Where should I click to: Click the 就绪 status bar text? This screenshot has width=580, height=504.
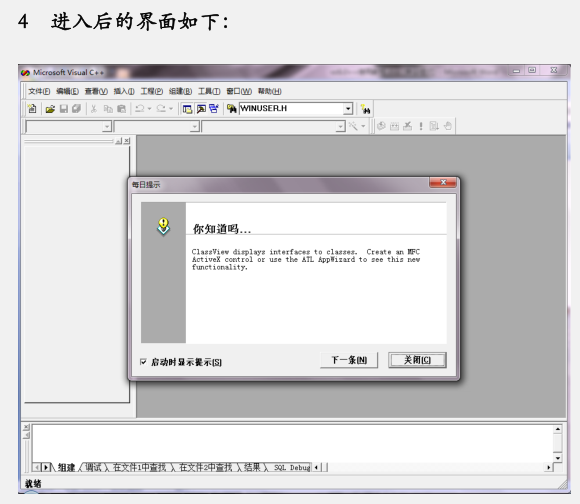pos(33,483)
